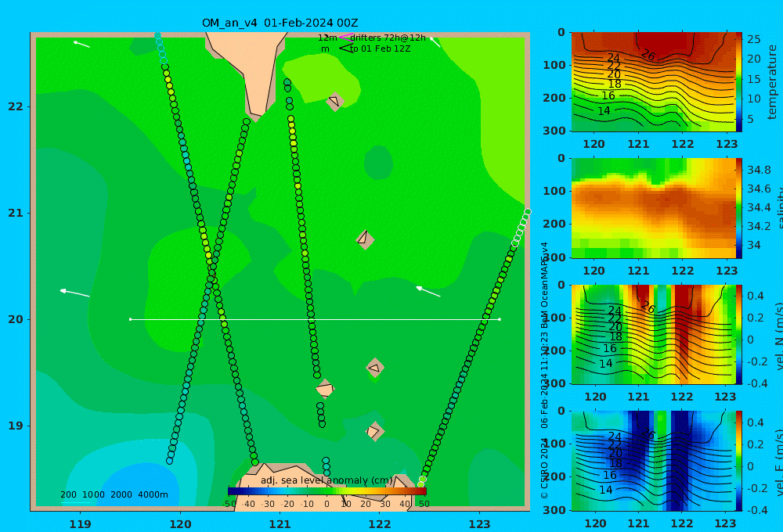Screen dimensions: 783x532
Task: Click the white current arrow left of 119E near 20.3N
Action: click(75, 293)
